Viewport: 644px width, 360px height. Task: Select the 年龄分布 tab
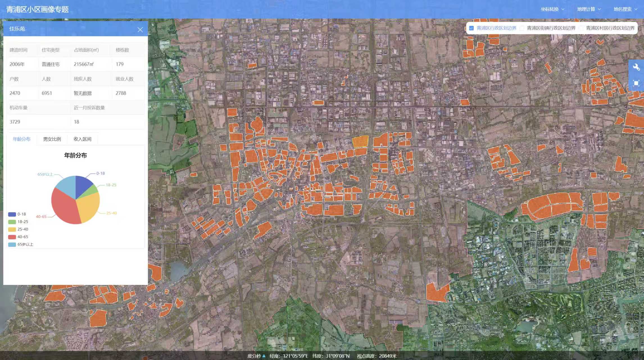click(22, 139)
